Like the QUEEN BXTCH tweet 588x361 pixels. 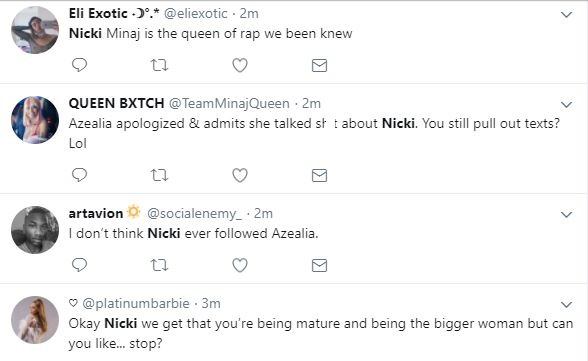click(240, 175)
